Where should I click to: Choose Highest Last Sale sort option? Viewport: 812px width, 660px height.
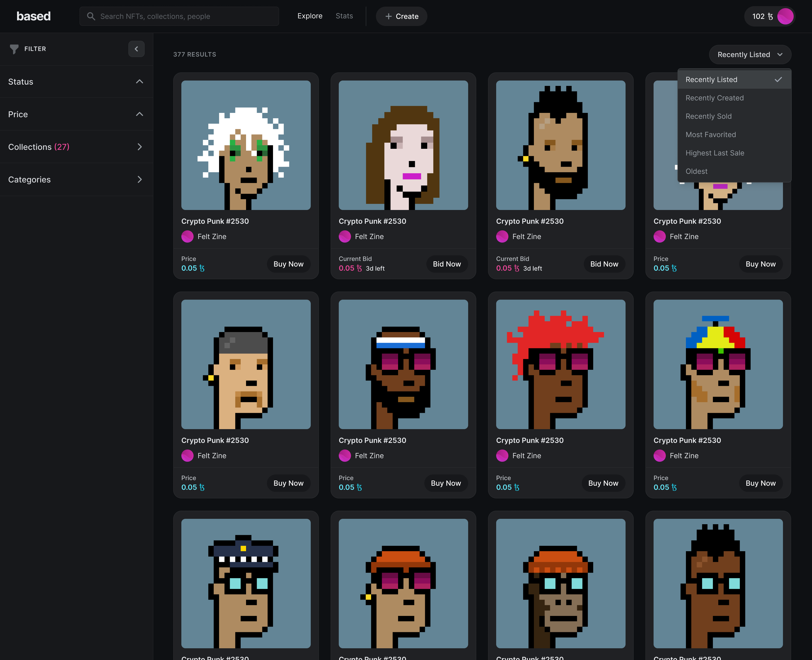pos(734,153)
